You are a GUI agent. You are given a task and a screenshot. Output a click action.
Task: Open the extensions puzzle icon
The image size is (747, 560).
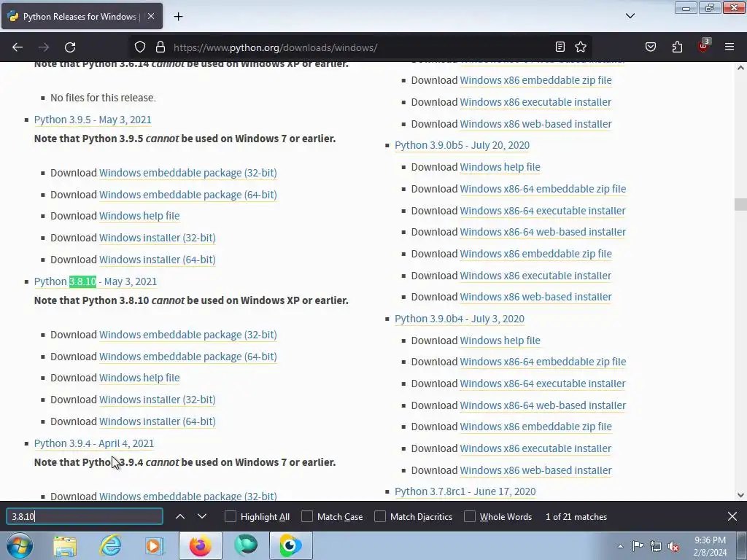pyautogui.click(x=677, y=47)
